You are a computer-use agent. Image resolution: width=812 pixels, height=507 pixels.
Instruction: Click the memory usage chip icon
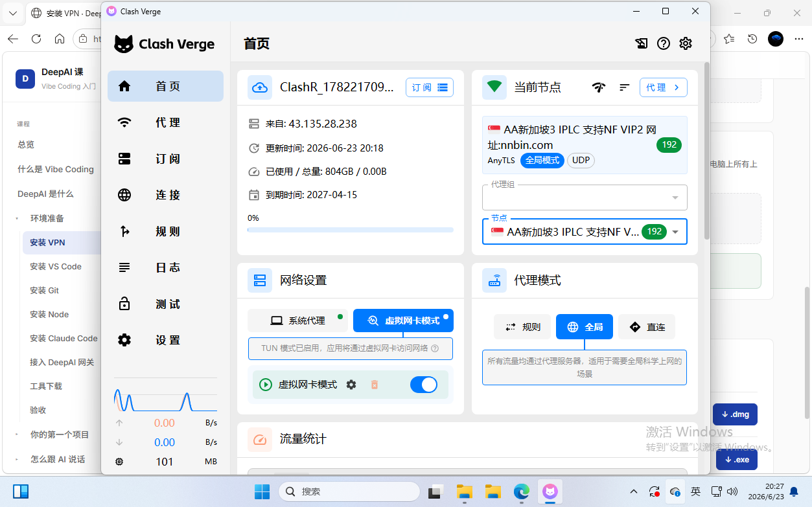pyautogui.click(x=119, y=462)
